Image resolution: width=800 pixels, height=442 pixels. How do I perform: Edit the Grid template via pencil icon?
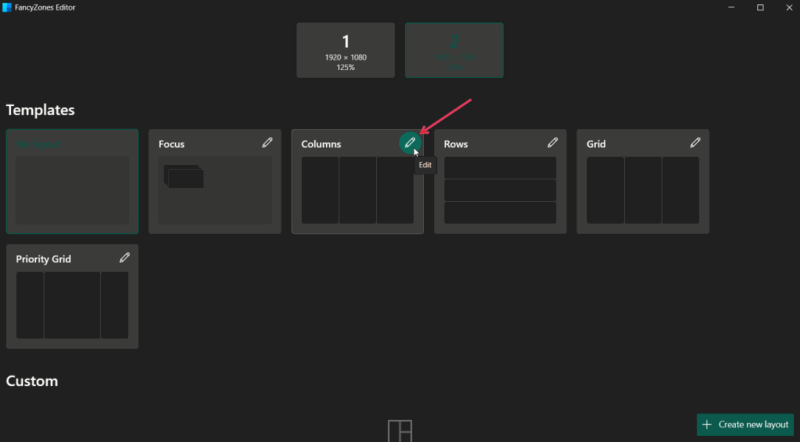pos(695,143)
